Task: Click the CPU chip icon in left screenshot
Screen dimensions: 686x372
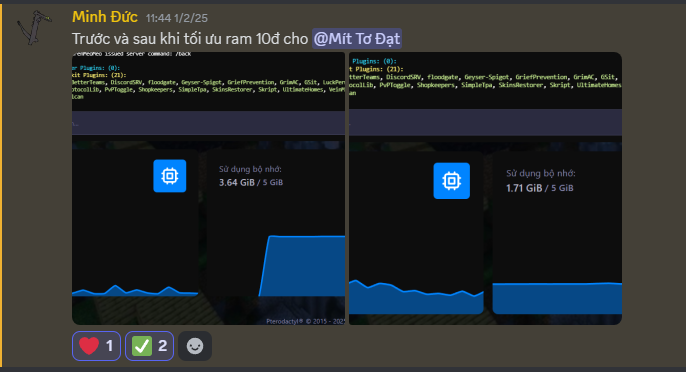Action: pyautogui.click(x=170, y=176)
